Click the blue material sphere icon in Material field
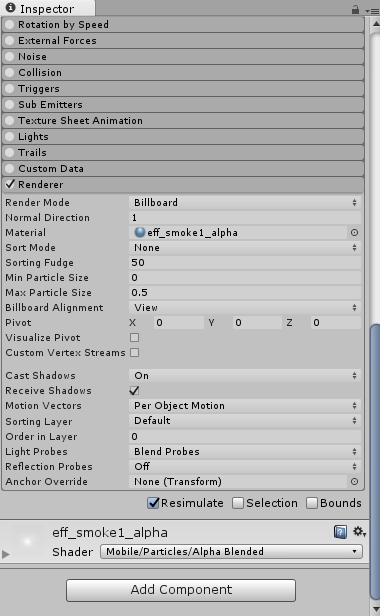 (140, 232)
